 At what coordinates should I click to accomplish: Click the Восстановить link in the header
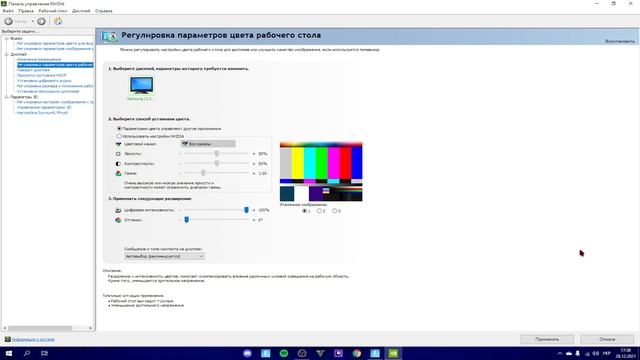[x=620, y=42]
